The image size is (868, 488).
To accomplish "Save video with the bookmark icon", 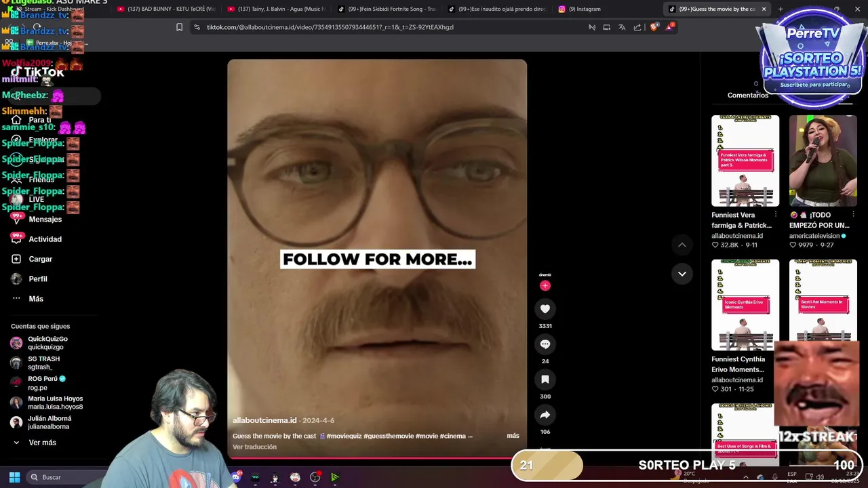I will 545,380.
